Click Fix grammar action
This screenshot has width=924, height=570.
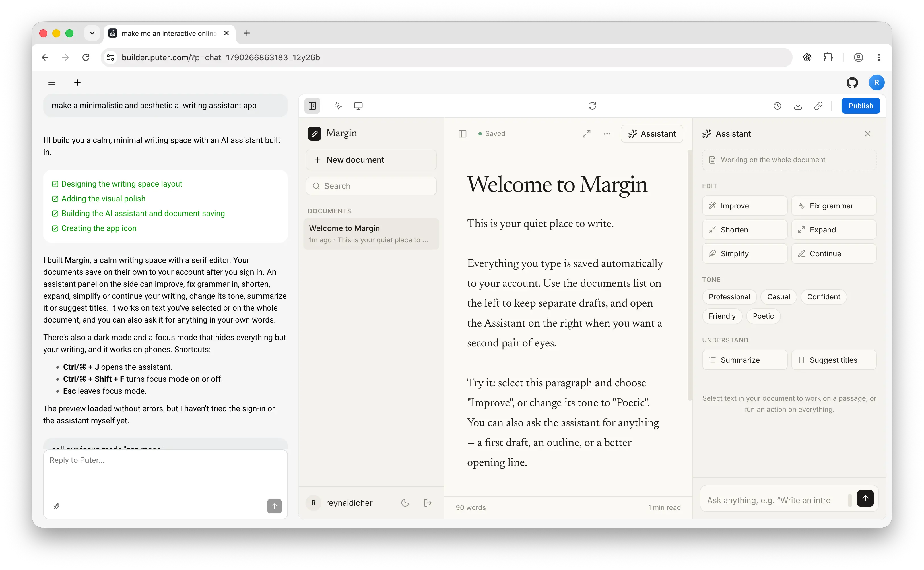[834, 206]
